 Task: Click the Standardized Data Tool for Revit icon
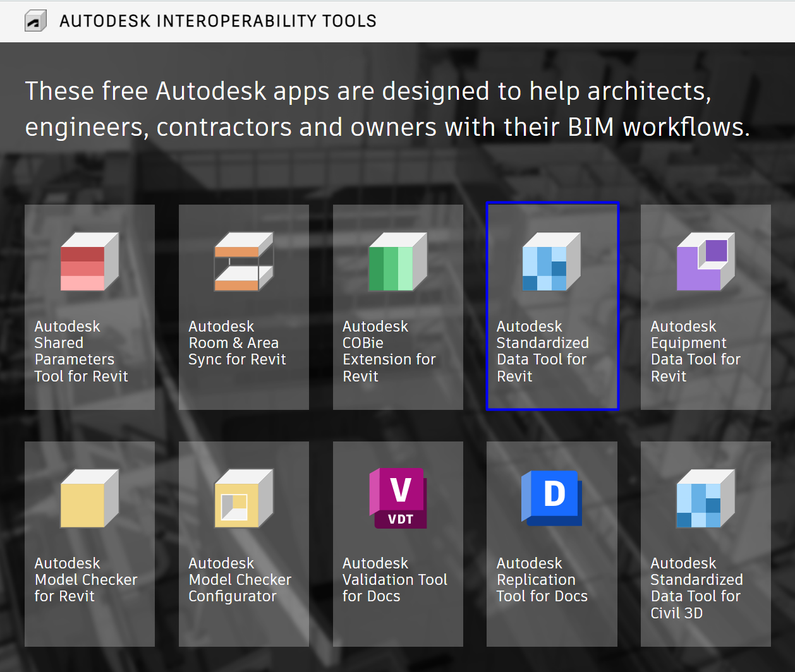552,261
